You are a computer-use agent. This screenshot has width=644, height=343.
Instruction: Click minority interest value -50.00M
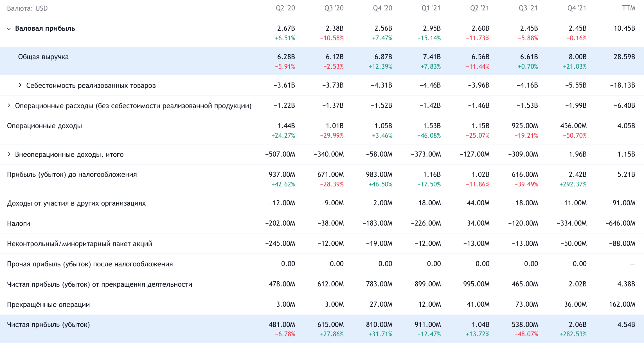[573, 244]
